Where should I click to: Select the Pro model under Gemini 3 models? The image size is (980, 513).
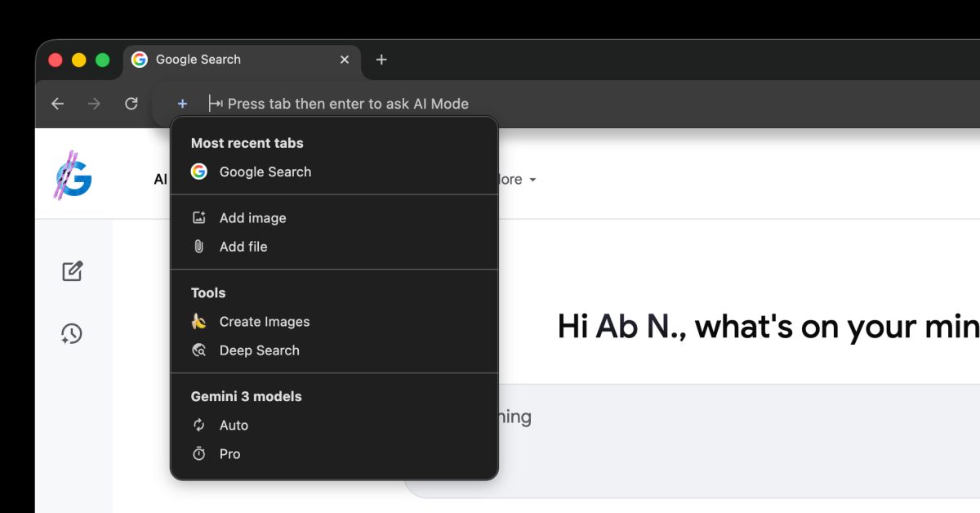click(230, 453)
